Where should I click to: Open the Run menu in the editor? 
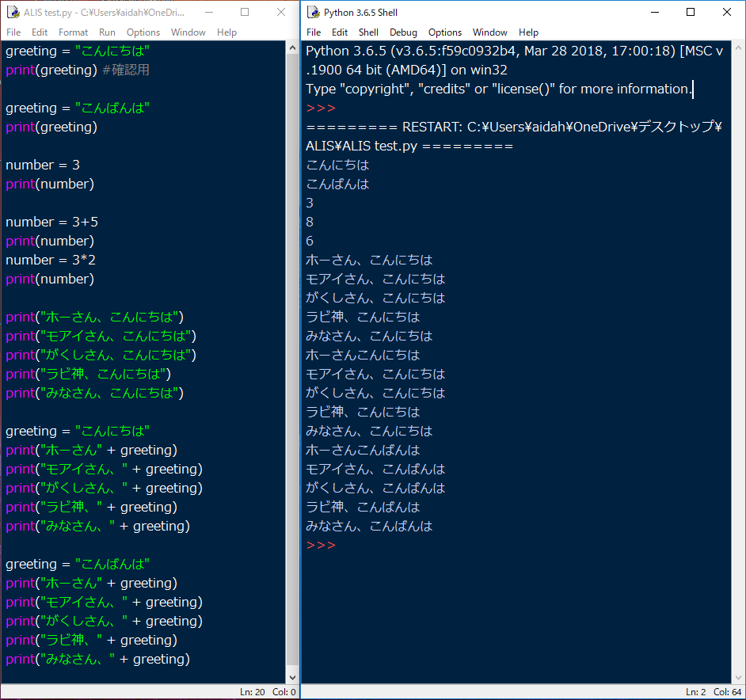[x=107, y=32]
